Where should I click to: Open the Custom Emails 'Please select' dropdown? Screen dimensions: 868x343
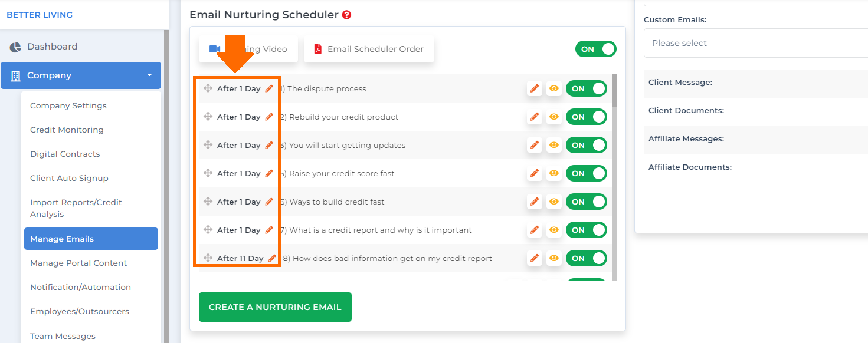click(756, 43)
